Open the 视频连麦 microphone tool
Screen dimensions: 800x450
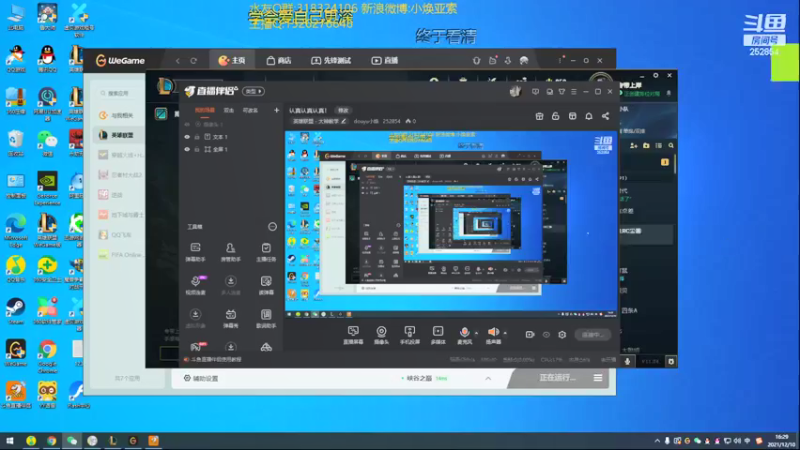(x=195, y=285)
